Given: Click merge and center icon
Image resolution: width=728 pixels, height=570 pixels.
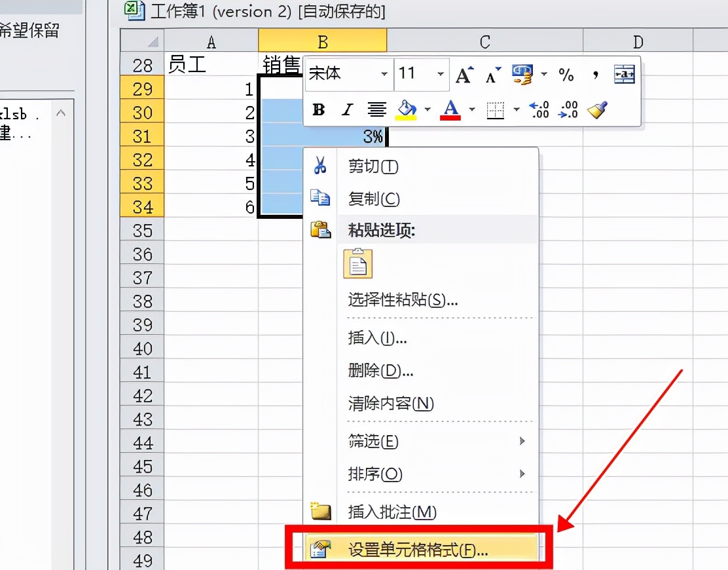Looking at the screenshot, I should click(625, 74).
